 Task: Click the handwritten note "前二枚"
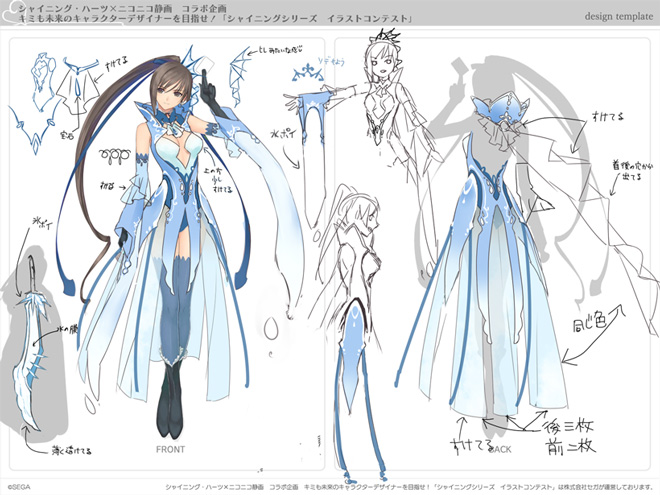(x=570, y=446)
